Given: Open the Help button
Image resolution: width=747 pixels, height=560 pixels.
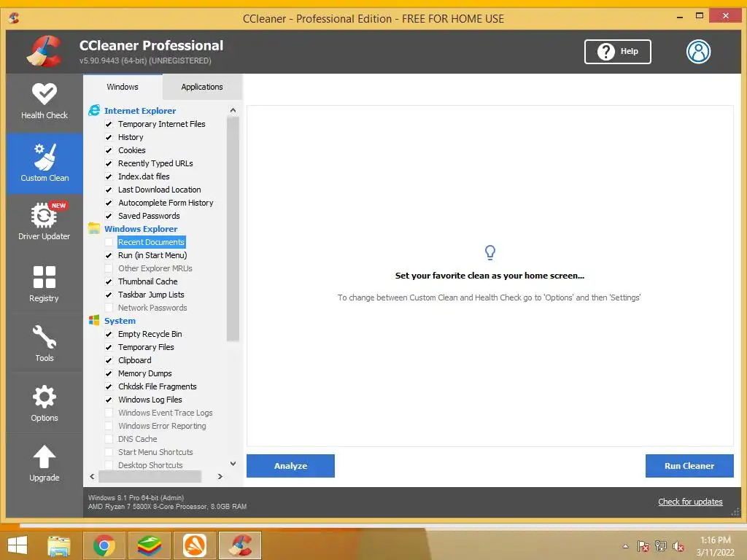Looking at the screenshot, I should 618,52.
